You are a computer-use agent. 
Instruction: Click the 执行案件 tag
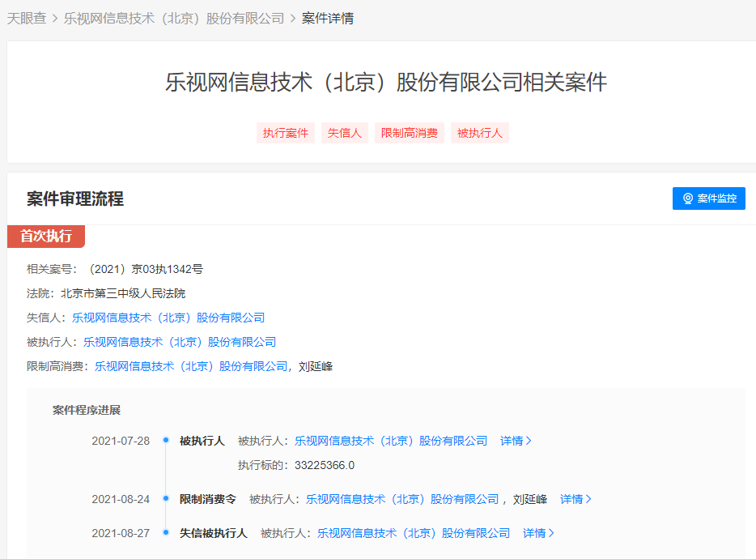point(286,133)
